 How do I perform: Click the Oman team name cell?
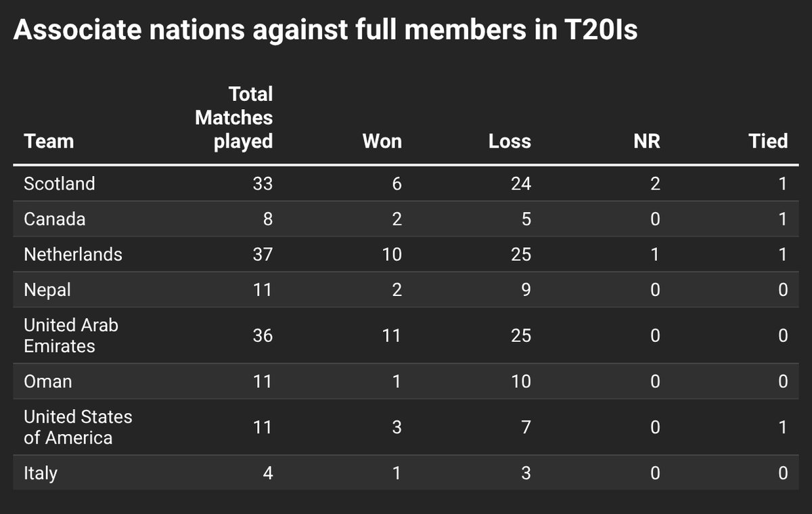[x=48, y=381]
